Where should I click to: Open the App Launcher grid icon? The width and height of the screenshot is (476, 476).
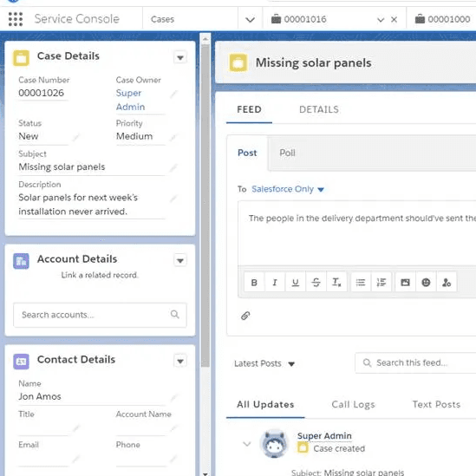[x=16, y=19]
